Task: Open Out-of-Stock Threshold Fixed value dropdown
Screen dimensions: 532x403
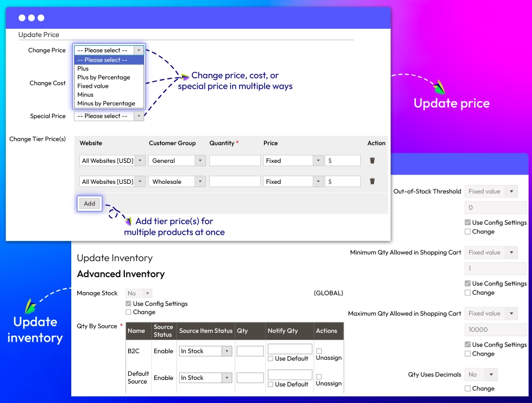Action: point(491,192)
